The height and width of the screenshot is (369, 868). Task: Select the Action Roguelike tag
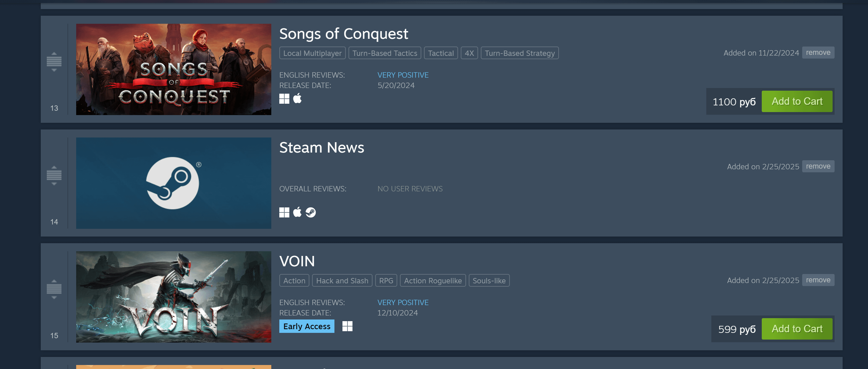coord(433,281)
